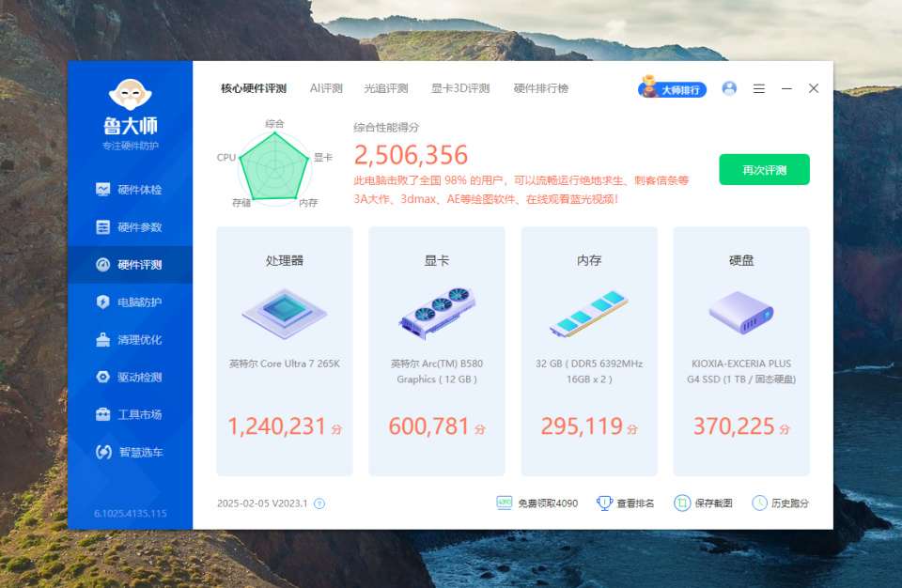Click the graphics card illustration

[x=437, y=313]
